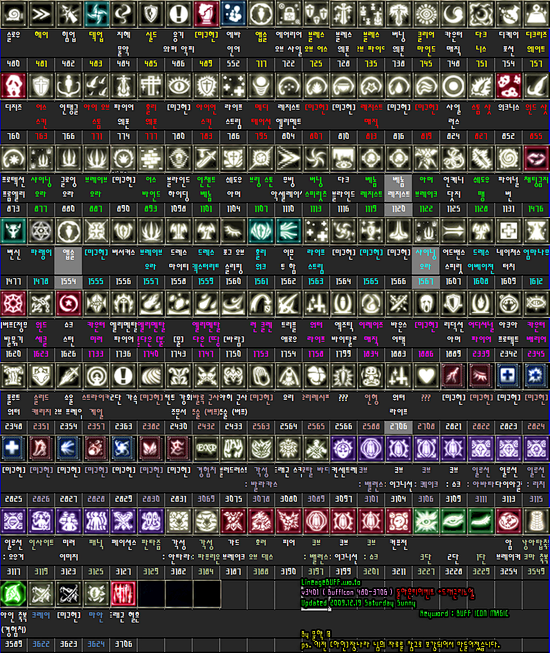
Task: Select the highlighted number cell 1554
Action: click(x=68, y=282)
